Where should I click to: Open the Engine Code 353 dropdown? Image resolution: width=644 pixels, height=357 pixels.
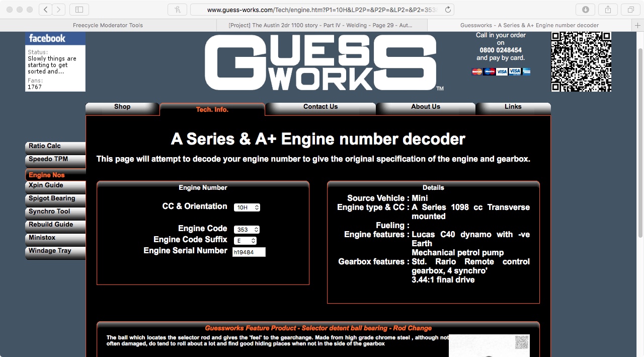pyautogui.click(x=247, y=230)
